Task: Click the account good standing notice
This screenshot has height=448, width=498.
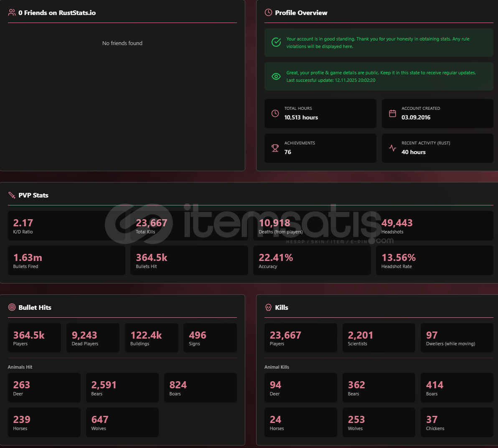Action: tap(379, 43)
